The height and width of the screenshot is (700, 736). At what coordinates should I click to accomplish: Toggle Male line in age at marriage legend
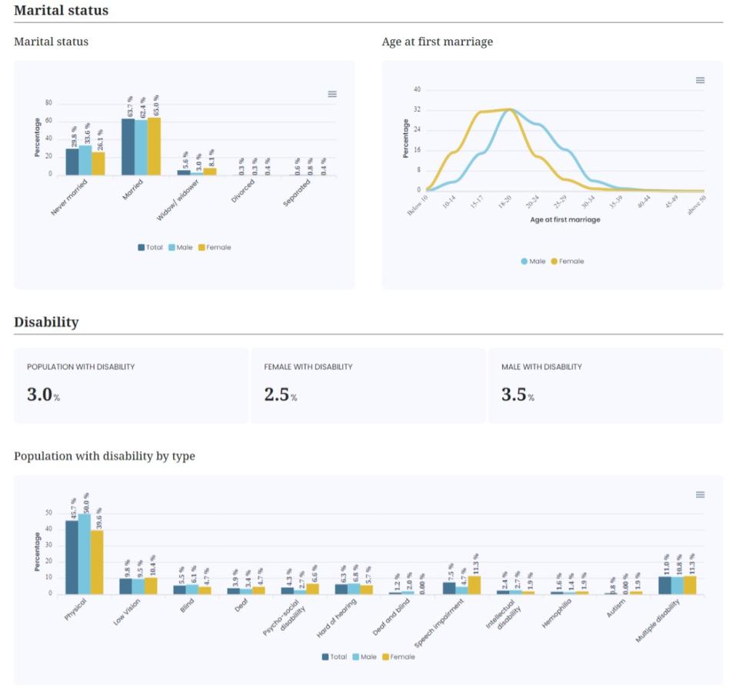coord(533,262)
